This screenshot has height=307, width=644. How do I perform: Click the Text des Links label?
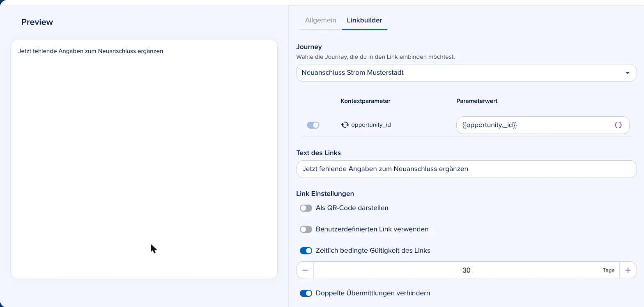tap(319, 153)
